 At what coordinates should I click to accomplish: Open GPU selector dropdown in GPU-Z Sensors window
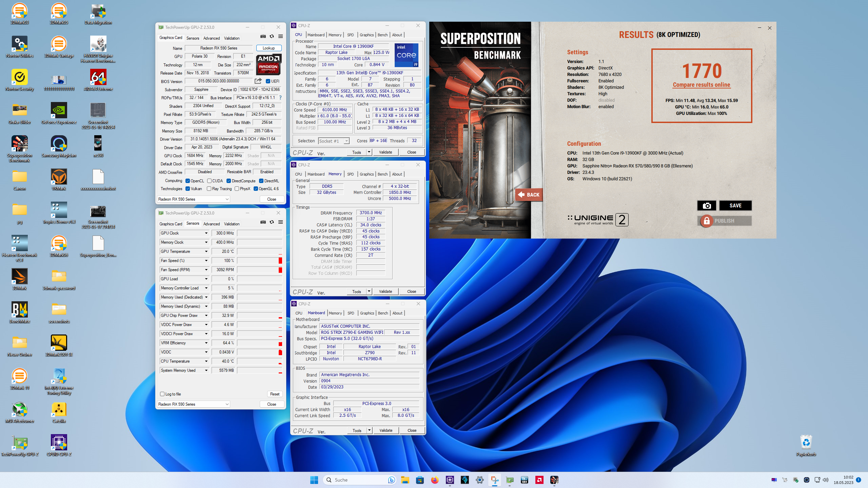pos(194,404)
